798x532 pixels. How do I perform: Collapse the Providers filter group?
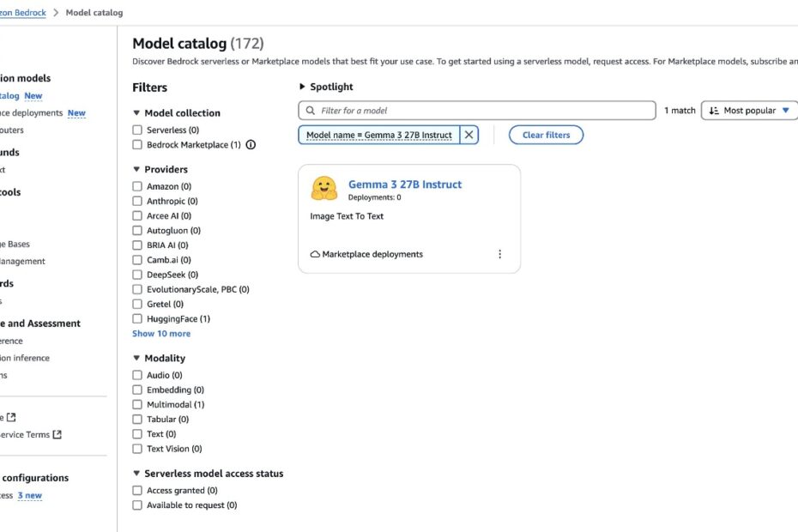pyautogui.click(x=136, y=169)
